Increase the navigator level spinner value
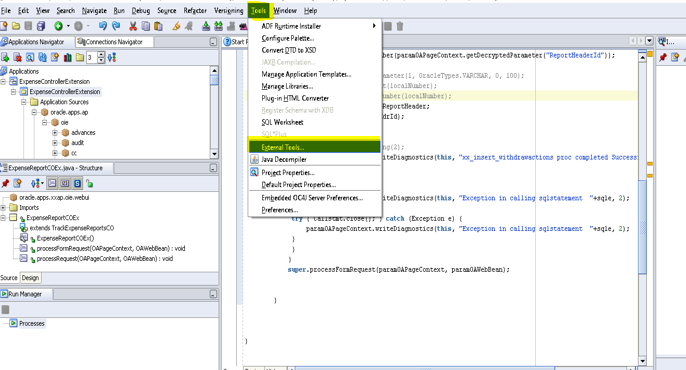 pos(101,55)
